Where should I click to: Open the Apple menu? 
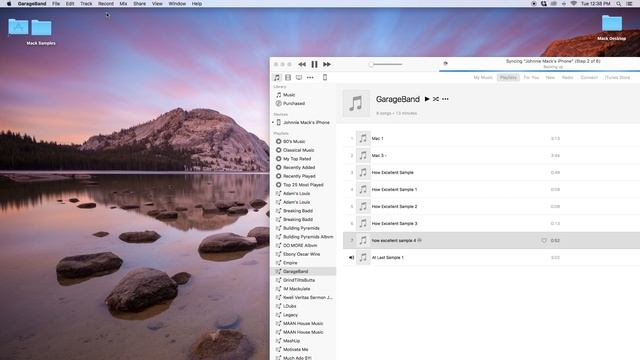tap(9, 4)
